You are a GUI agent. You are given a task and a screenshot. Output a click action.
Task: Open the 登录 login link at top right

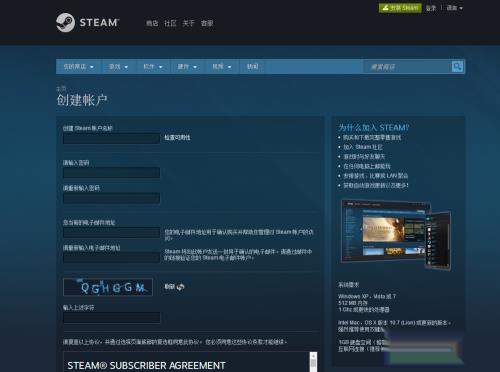(431, 8)
